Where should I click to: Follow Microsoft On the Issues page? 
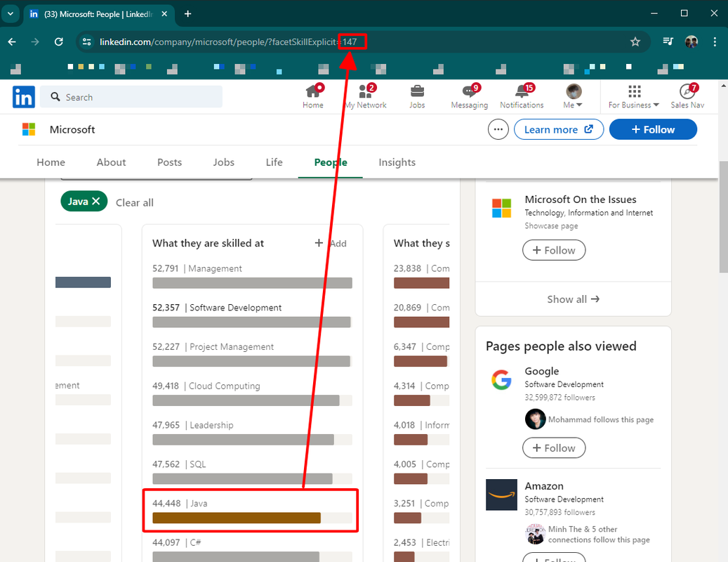click(554, 250)
